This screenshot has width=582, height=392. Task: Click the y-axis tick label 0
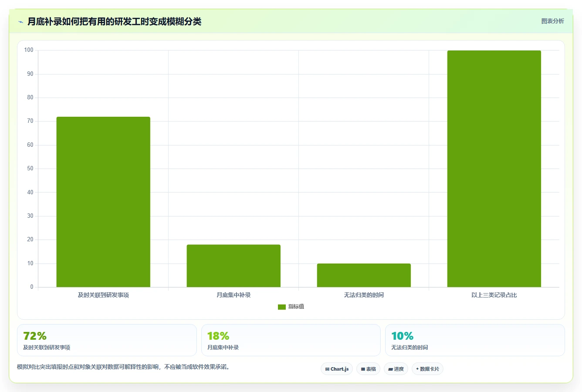[x=31, y=287]
